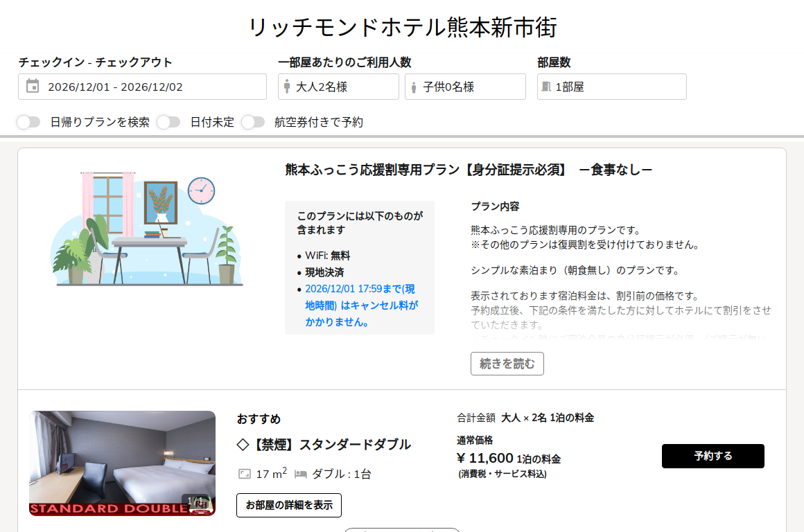The image size is (804, 532).
Task: Click the リッチモンドホテル熊本新市街 hotel title
Action: point(403,27)
